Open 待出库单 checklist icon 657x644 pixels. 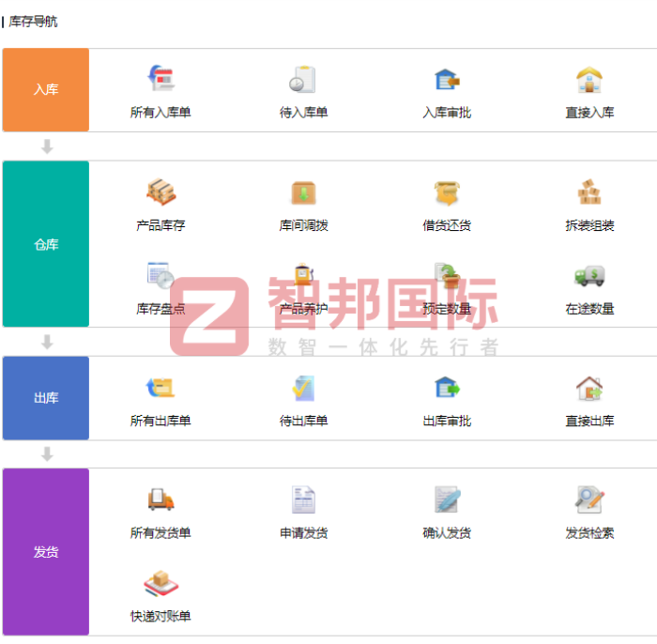pyautogui.click(x=303, y=388)
